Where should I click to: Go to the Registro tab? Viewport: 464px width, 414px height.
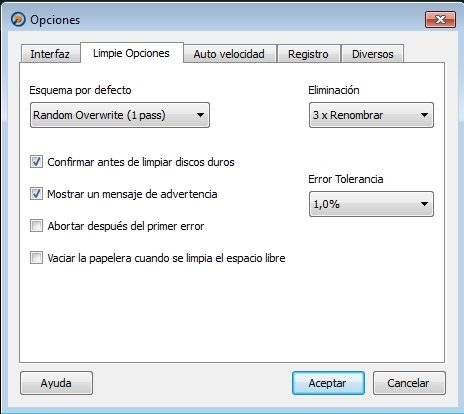pyautogui.click(x=308, y=54)
